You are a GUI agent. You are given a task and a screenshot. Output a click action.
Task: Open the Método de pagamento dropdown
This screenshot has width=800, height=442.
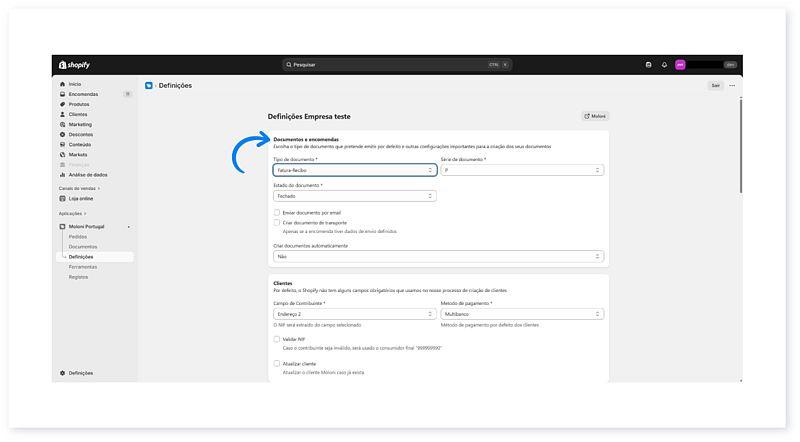tap(521, 313)
